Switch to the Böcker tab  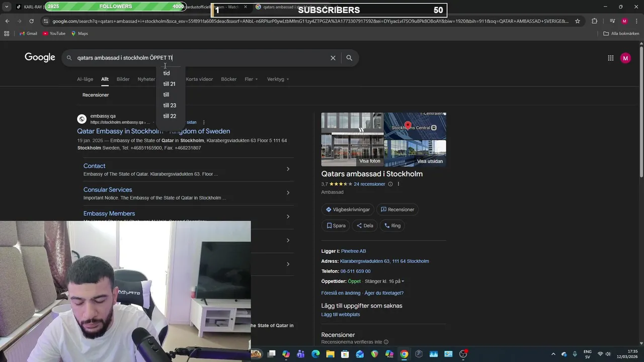click(x=228, y=79)
